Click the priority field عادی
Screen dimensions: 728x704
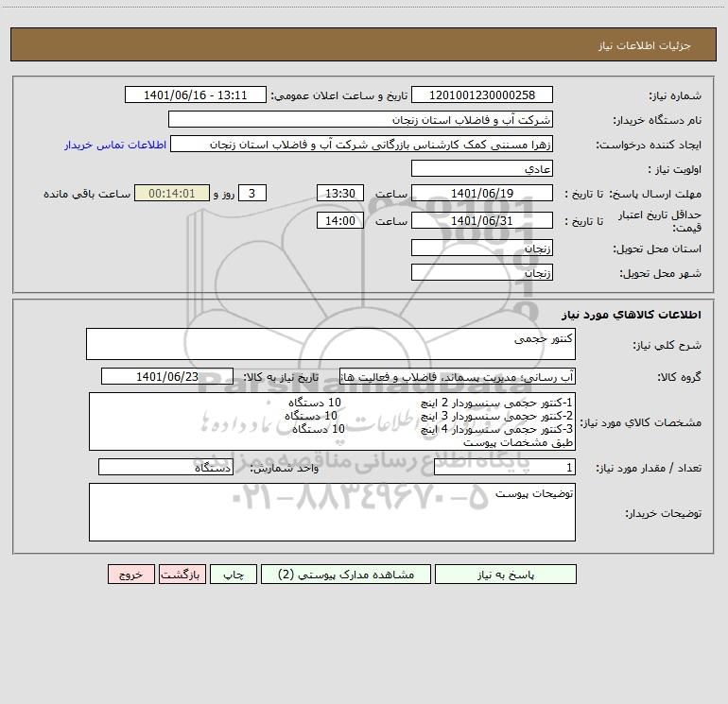(x=482, y=168)
